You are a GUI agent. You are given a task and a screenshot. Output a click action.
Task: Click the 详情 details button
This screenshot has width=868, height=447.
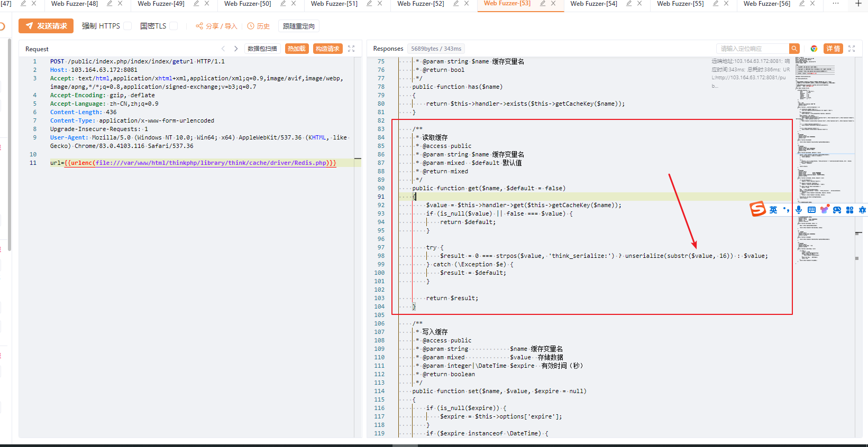833,49
